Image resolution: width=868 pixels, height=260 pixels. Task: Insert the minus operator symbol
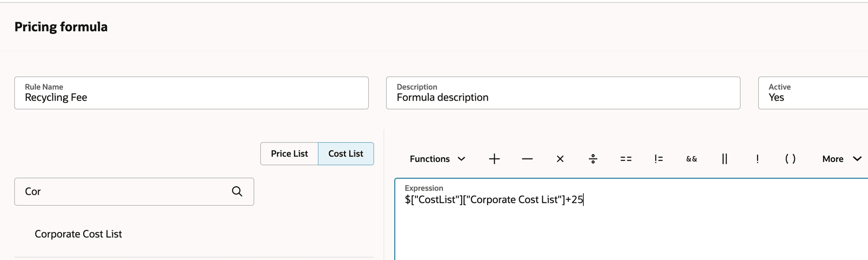click(x=527, y=159)
